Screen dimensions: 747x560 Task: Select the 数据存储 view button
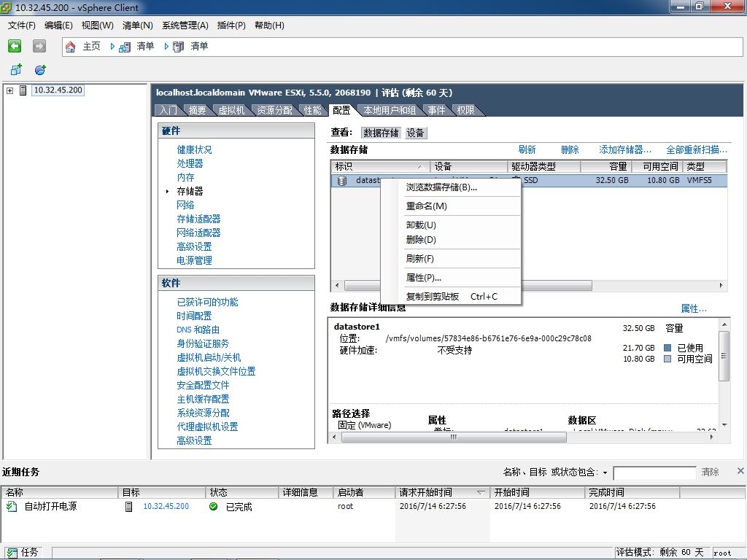[381, 133]
